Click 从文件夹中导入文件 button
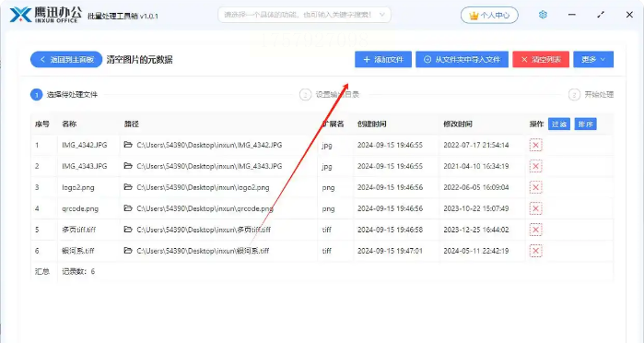This screenshot has width=644, height=343. click(x=463, y=60)
